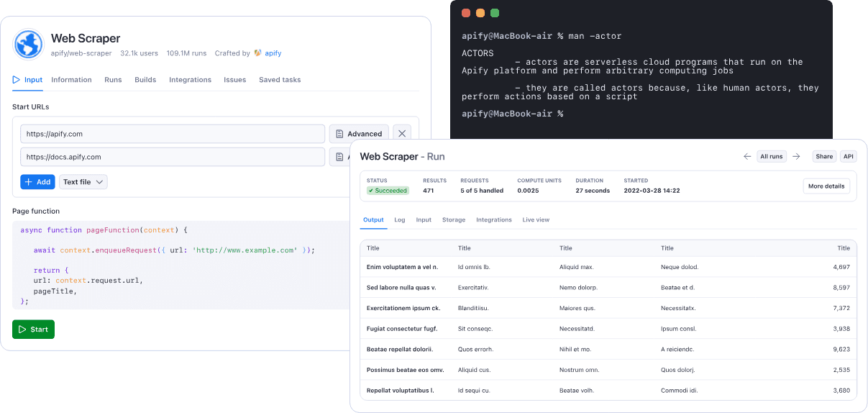Screen dimensions: 868x413
Task: Click the yellow terminal minimize dot
Action: pyautogui.click(x=480, y=13)
